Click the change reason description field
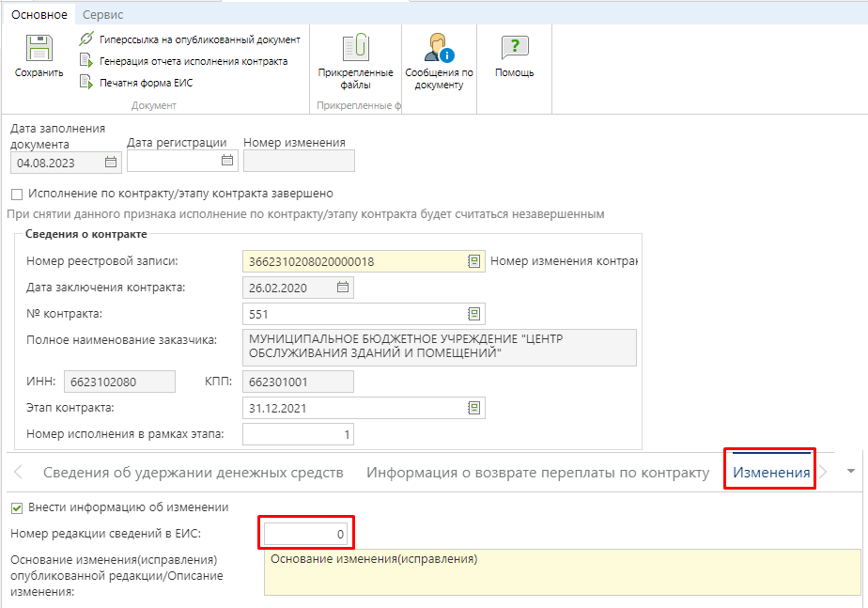 (x=562, y=572)
